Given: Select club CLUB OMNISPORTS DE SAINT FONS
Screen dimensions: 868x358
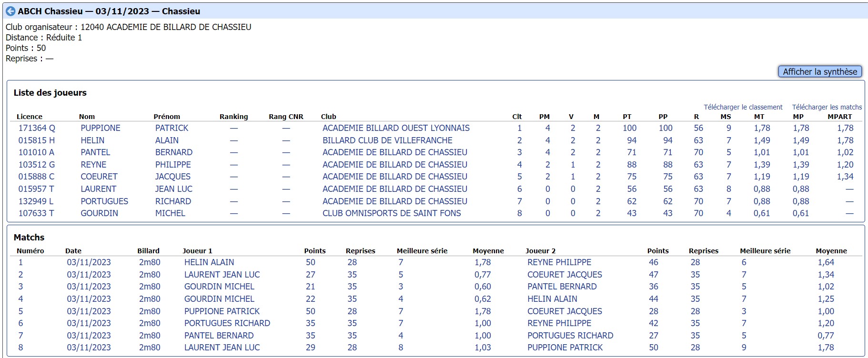Looking at the screenshot, I should [392, 213].
